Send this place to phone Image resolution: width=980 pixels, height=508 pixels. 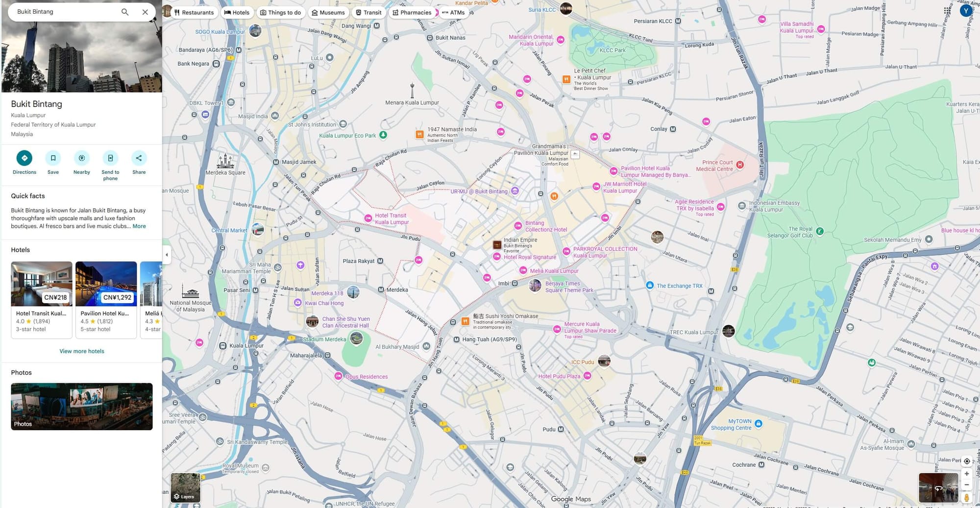[x=110, y=158]
